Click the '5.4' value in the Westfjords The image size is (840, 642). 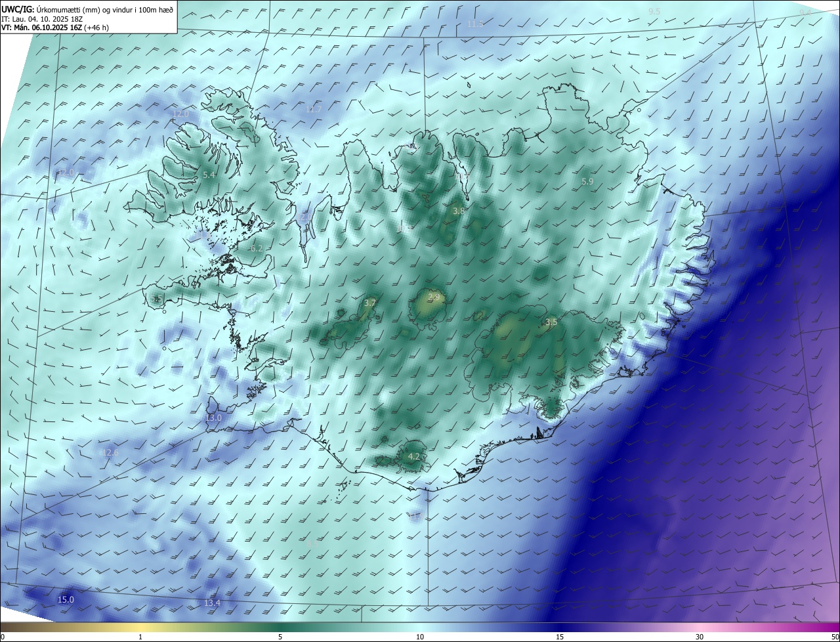[x=209, y=175]
